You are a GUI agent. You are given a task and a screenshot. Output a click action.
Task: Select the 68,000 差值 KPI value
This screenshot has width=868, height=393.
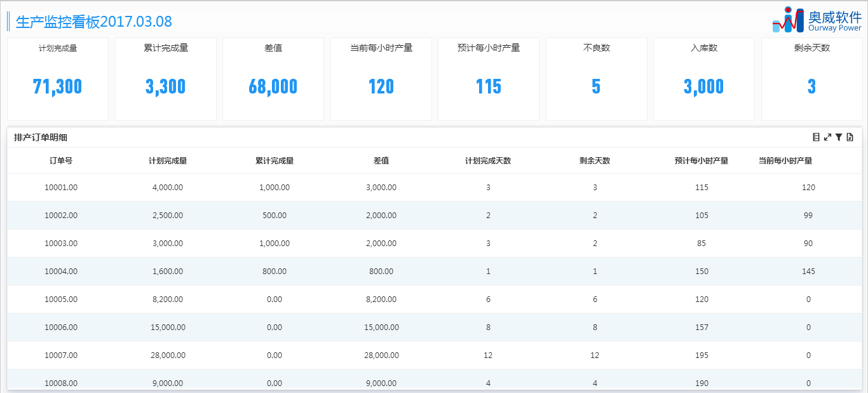[x=273, y=87]
